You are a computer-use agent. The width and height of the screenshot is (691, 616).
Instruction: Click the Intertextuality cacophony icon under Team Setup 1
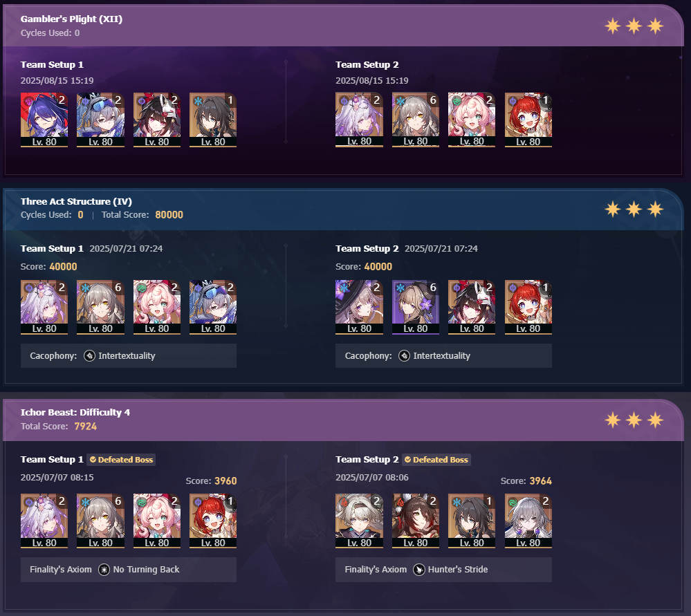[x=89, y=355]
